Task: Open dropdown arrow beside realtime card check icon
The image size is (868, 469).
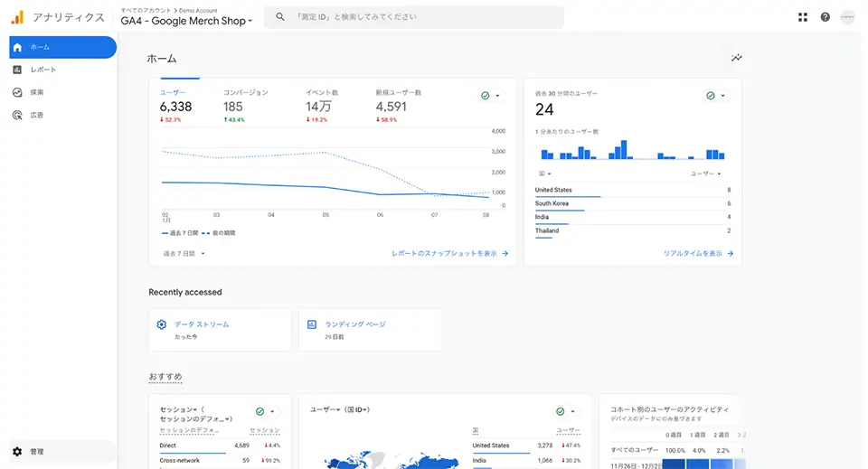Action: tap(723, 96)
